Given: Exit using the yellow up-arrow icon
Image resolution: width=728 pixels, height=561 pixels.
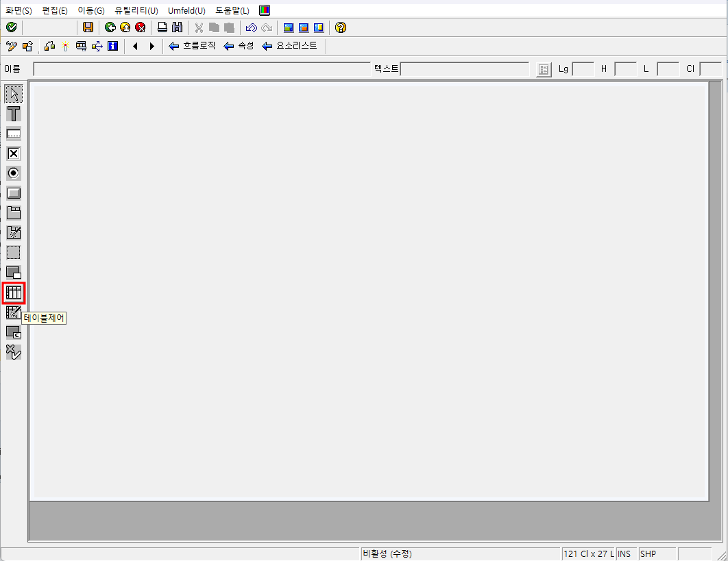Looking at the screenshot, I should pyautogui.click(x=125, y=27).
